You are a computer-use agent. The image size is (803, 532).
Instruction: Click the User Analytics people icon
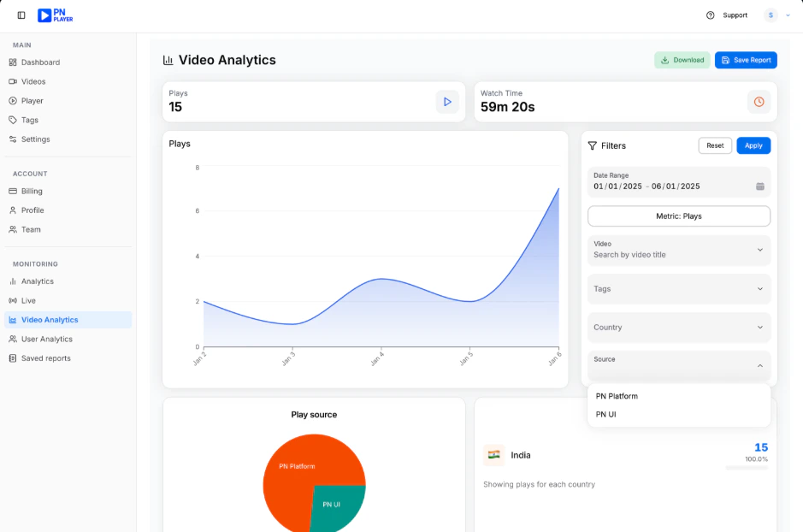[x=13, y=339]
